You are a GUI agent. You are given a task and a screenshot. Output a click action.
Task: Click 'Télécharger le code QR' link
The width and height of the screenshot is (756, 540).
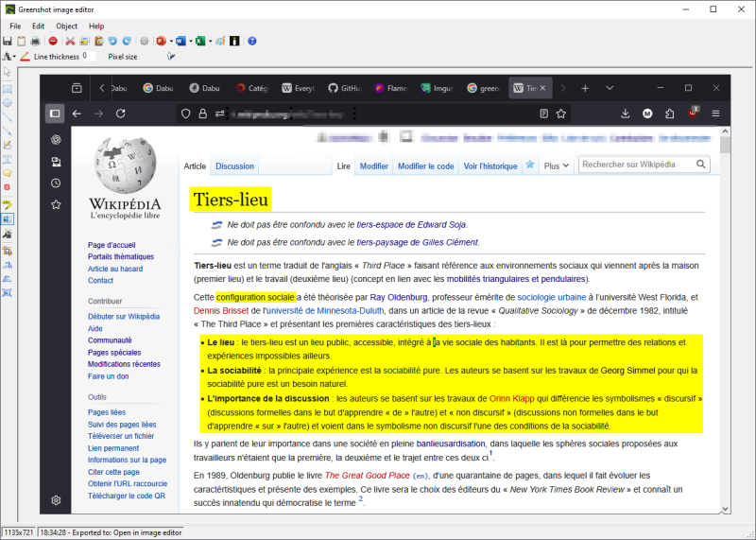[127, 496]
